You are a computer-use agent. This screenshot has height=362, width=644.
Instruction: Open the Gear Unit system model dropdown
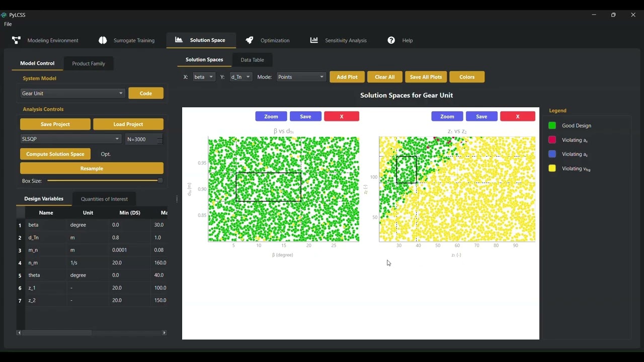pos(72,94)
